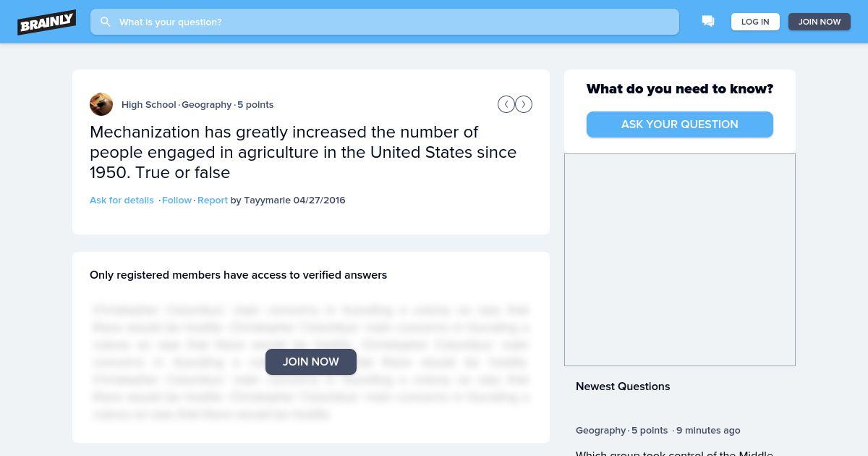The height and width of the screenshot is (456, 868).
Task: Go to next question arrow
Action: 524,104
